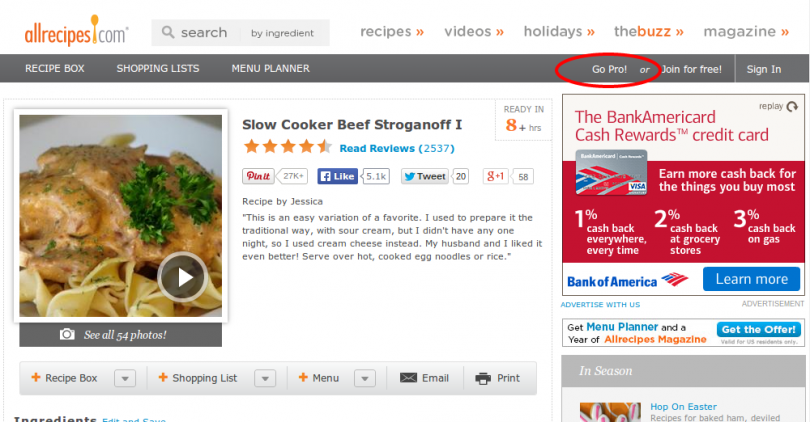Open the recipes navigation menu

click(x=392, y=32)
